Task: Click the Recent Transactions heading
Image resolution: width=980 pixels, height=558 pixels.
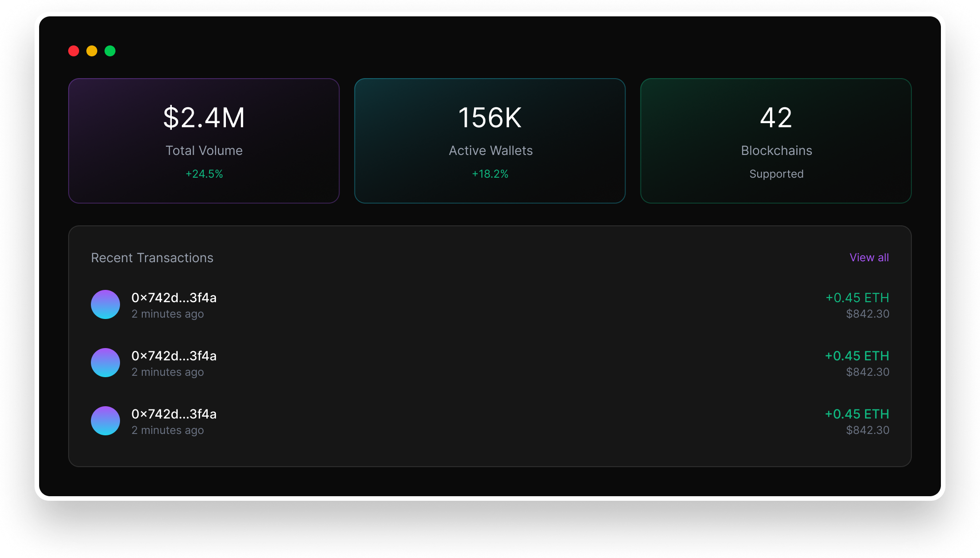Action: [152, 258]
